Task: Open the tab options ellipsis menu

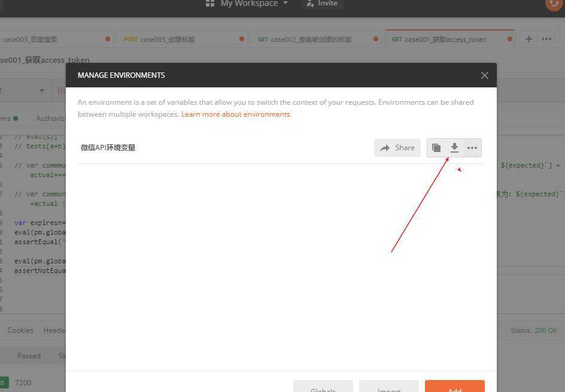Action: [546, 39]
